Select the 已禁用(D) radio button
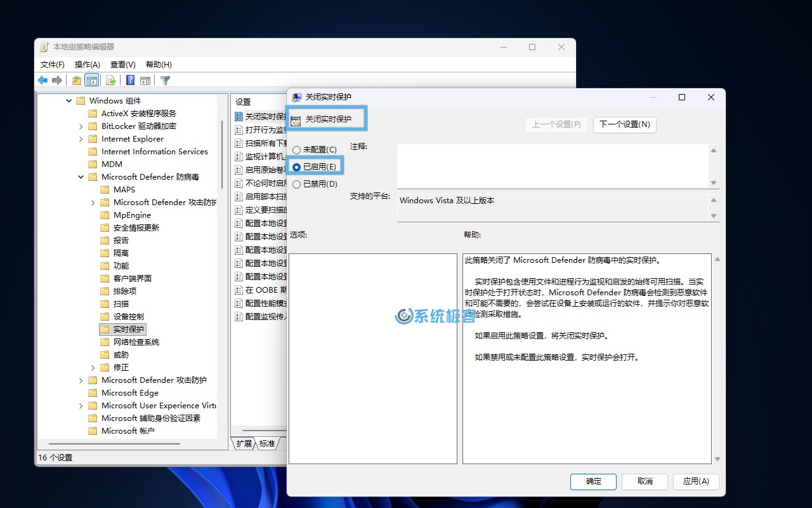Image resolution: width=812 pixels, height=508 pixels. coord(296,184)
